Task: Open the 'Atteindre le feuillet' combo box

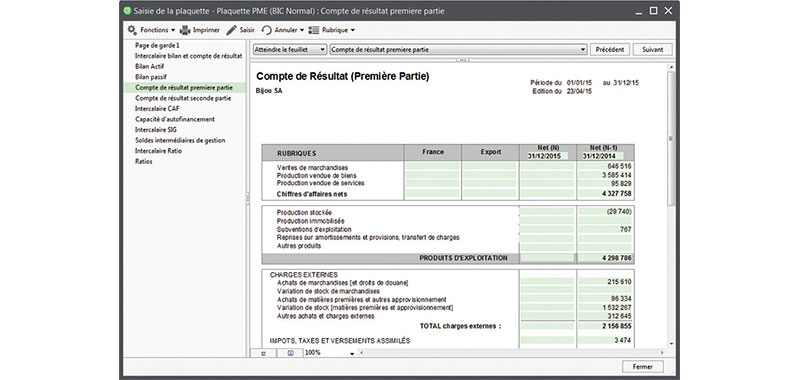Action: coord(290,50)
